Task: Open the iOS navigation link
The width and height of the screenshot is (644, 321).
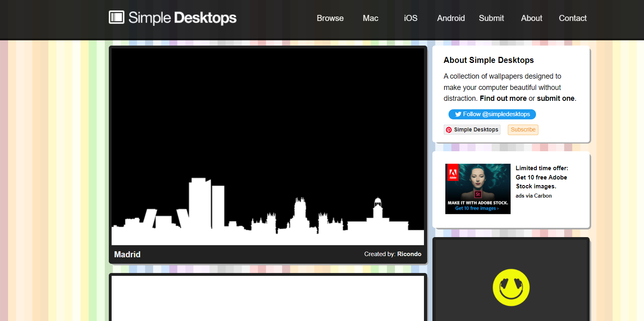Action: pyautogui.click(x=411, y=18)
